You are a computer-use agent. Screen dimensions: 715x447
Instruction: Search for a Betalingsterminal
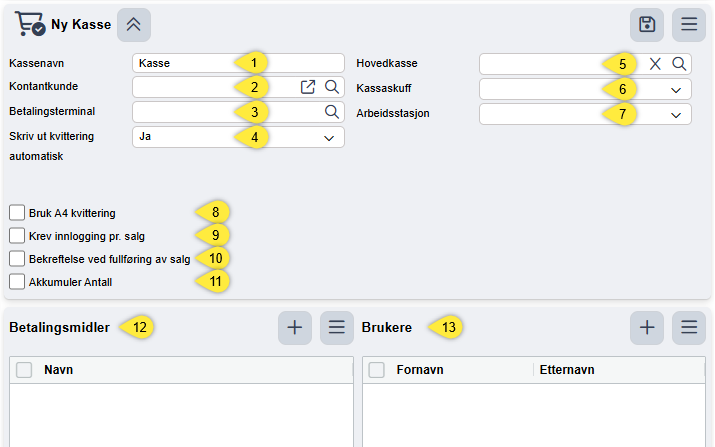[332, 112]
